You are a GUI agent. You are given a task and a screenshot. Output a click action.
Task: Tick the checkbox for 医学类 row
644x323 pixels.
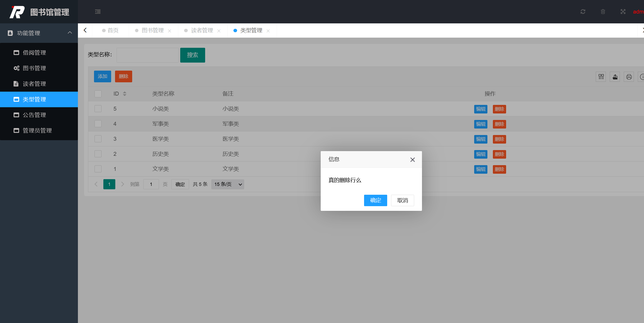click(98, 139)
